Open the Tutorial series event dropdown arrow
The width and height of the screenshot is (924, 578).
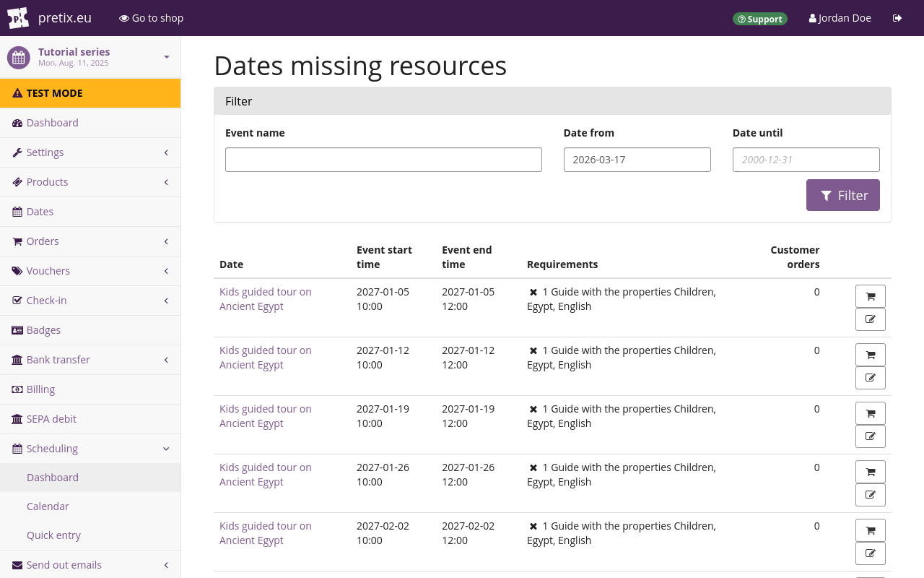[167, 57]
